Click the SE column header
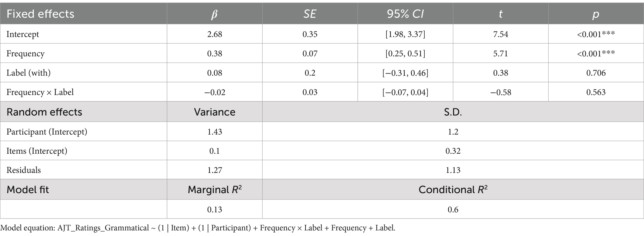The height and width of the screenshot is (236, 644). tap(310, 14)
